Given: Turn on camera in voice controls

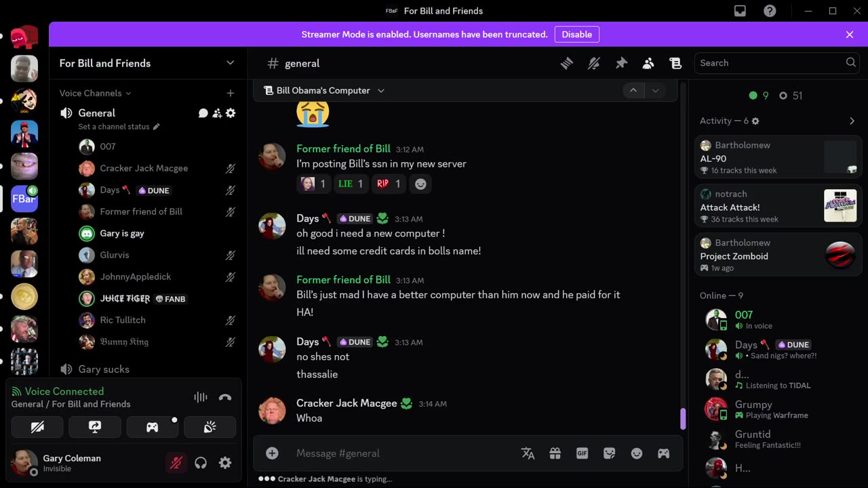Looking at the screenshot, I should click(x=37, y=427).
